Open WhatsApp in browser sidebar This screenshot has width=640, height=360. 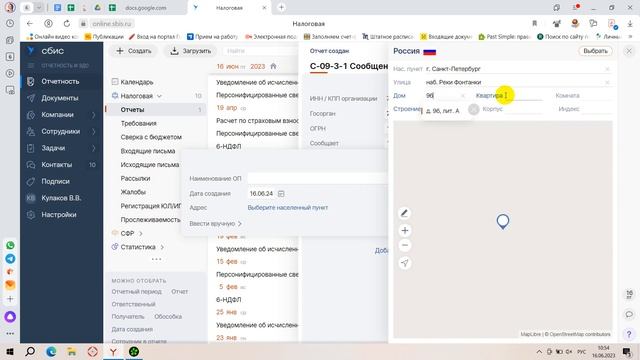[10, 245]
